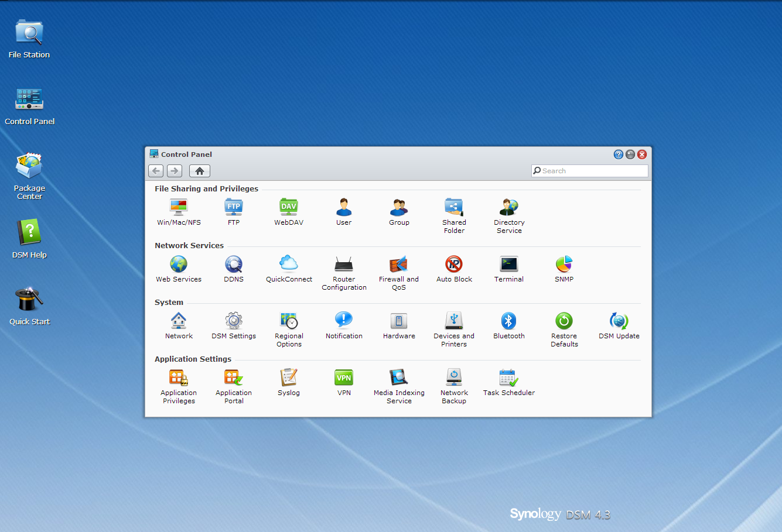Screen dimensions: 782x532
Task: Go forward in Control Panel
Action: pos(175,171)
